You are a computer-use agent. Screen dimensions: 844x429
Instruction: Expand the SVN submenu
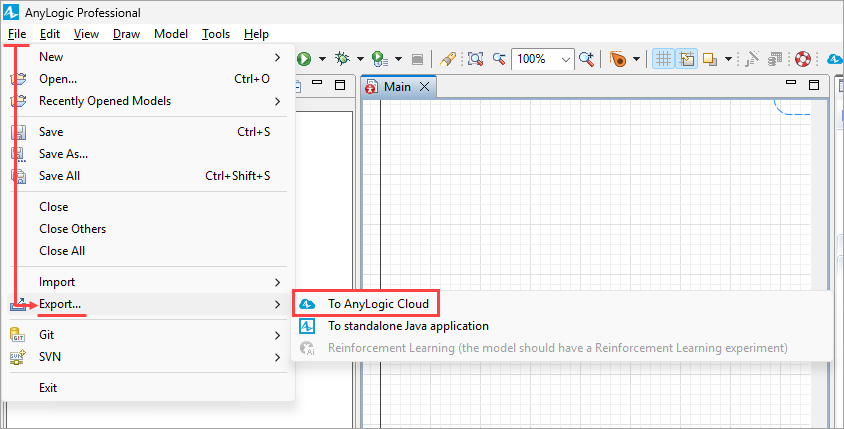click(x=147, y=357)
